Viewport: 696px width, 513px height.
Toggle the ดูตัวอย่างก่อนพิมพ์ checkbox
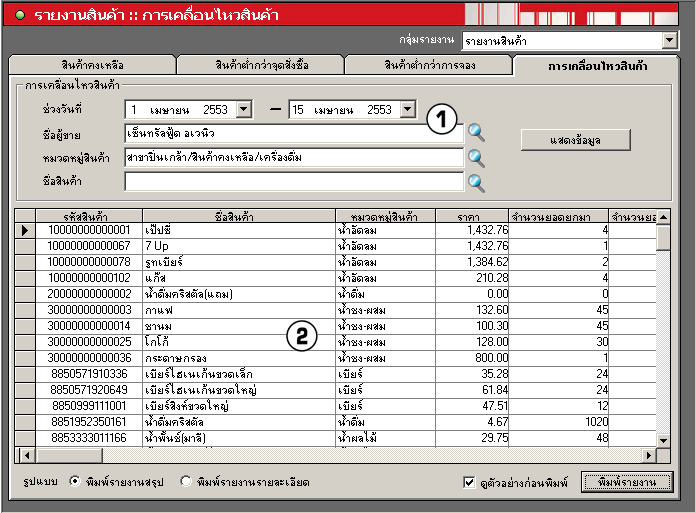coord(470,483)
